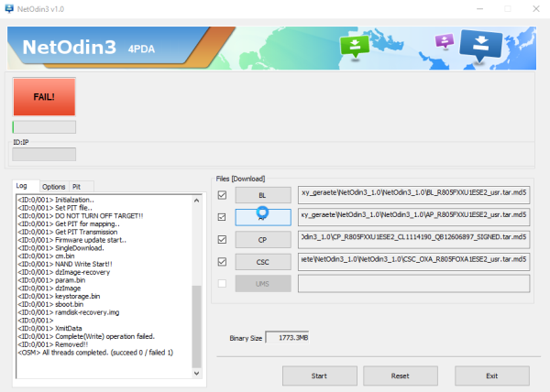Image resolution: width=550 pixels, height=392 pixels.
Task: Click the ID:IP field
Action: 44,154
